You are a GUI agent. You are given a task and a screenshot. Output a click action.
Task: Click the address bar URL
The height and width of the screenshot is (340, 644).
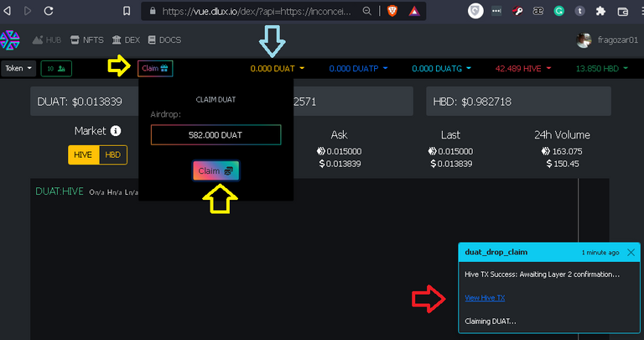(257, 12)
